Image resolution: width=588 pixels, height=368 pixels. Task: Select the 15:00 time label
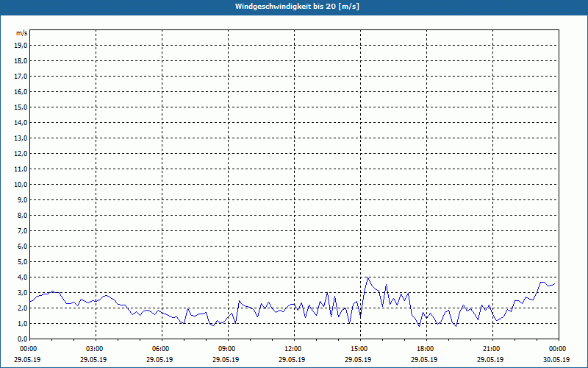(x=360, y=349)
